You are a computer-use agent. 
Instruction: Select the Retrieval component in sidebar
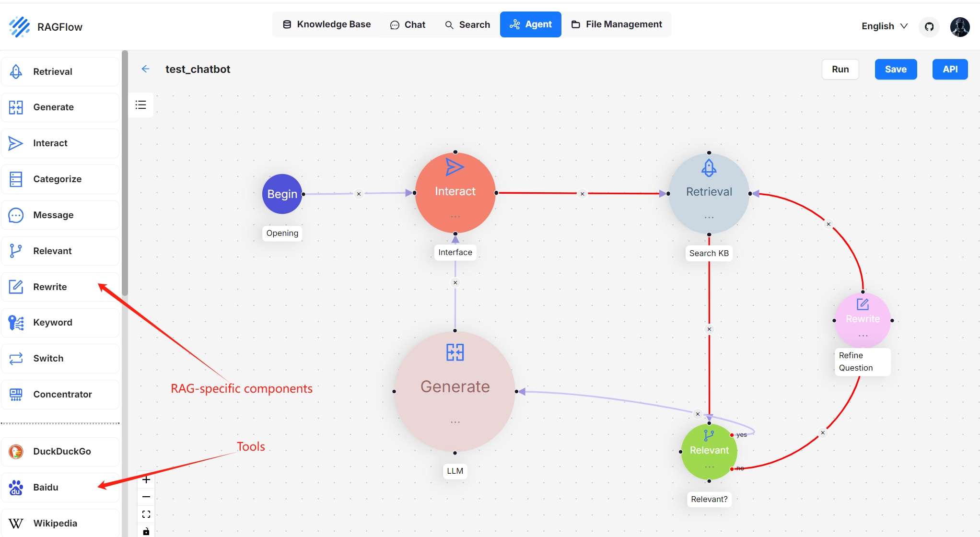pos(60,71)
